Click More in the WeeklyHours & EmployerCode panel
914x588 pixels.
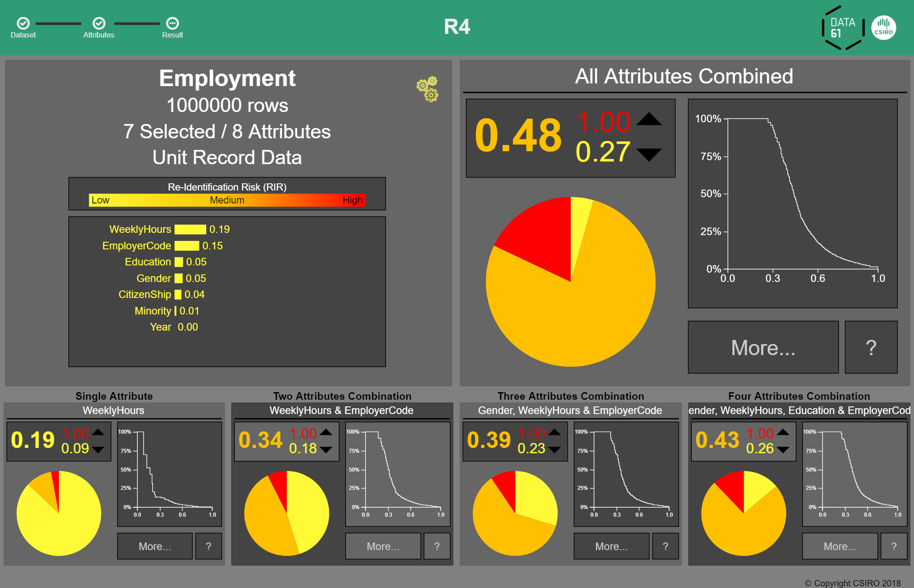pyautogui.click(x=382, y=546)
